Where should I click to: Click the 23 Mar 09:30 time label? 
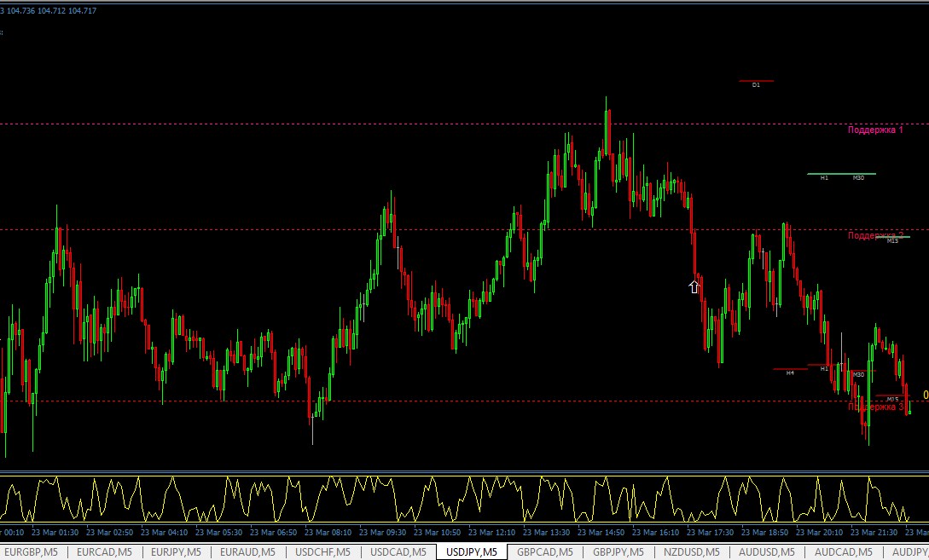[383, 532]
